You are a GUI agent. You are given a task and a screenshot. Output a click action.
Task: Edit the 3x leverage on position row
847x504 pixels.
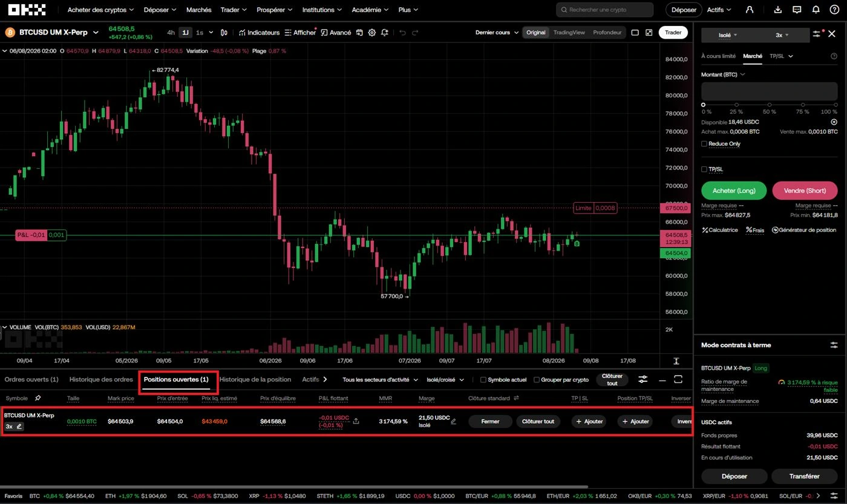point(19,427)
